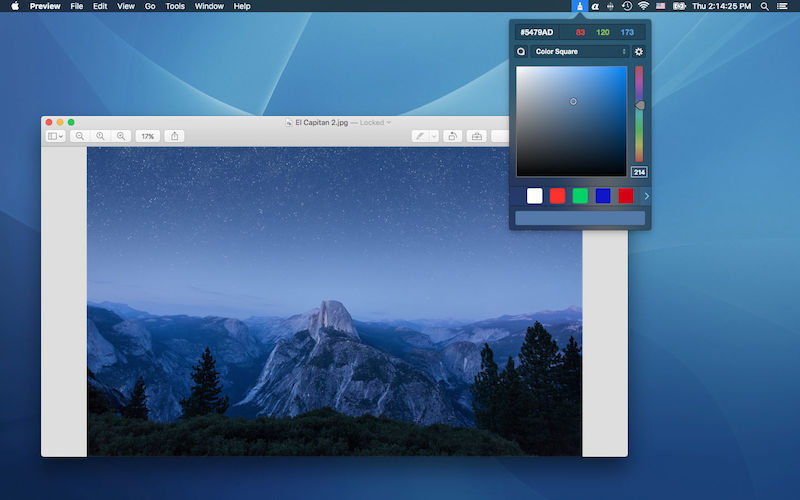The width and height of the screenshot is (800, 500).
Task: Open the View menu
Action: coord(126,6)
